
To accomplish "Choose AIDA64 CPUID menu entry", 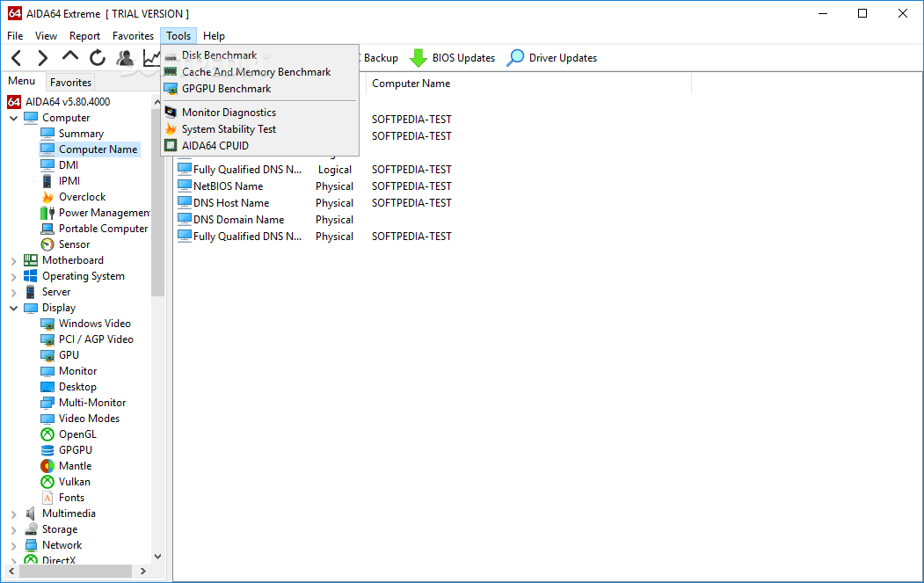I will 259,146.
